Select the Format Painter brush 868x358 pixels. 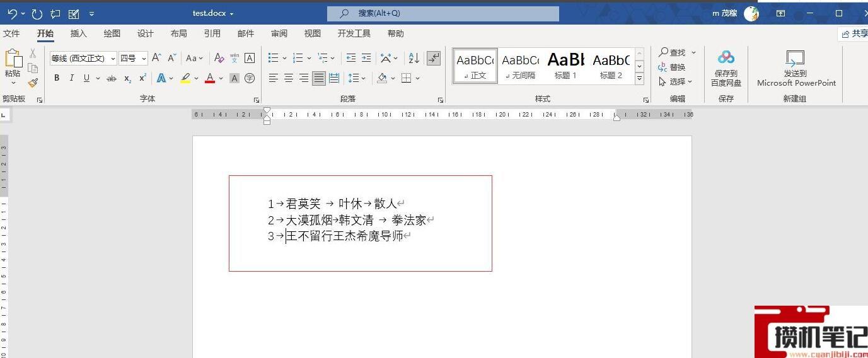(33, 82)
